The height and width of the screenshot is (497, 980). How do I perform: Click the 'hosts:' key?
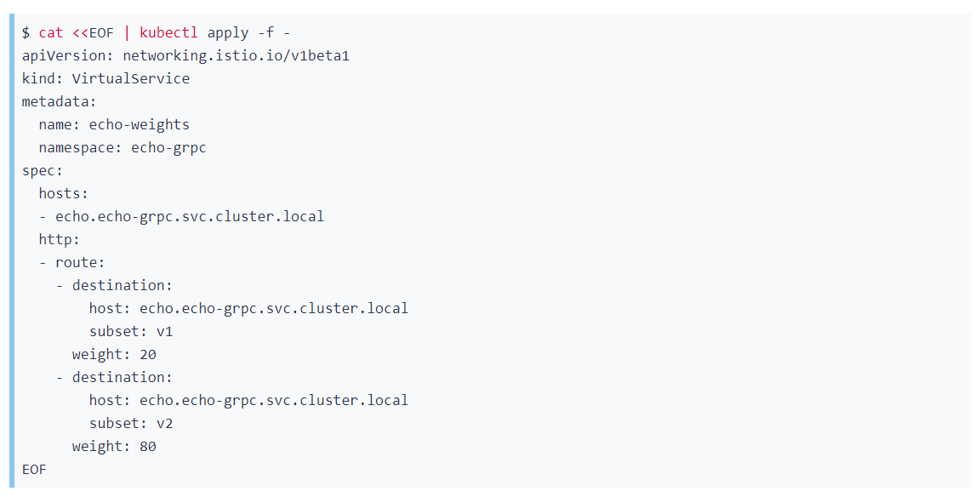(x=64, y=193)
